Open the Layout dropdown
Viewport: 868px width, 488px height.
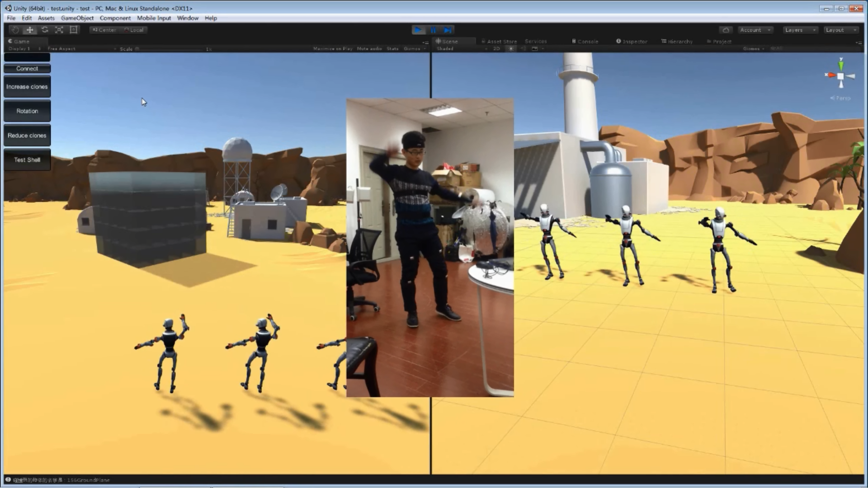841,30
